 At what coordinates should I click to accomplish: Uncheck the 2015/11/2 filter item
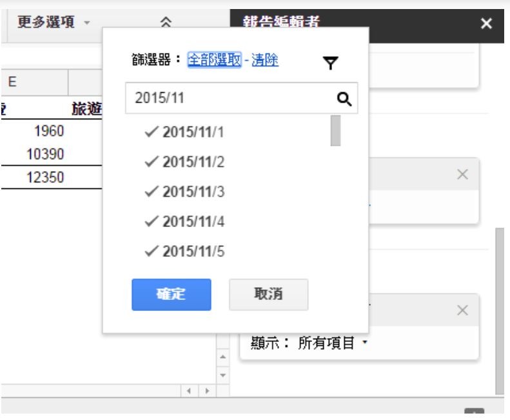184,162
